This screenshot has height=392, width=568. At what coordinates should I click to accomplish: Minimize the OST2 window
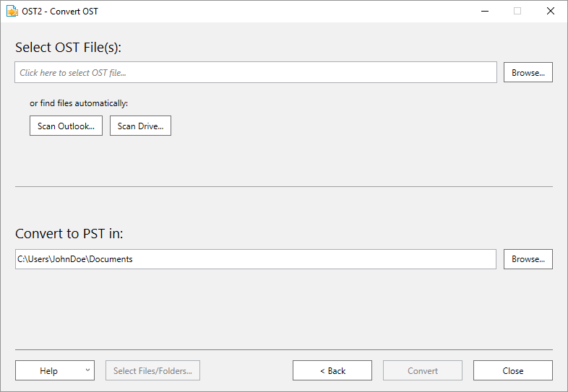[x=485, y=12]
